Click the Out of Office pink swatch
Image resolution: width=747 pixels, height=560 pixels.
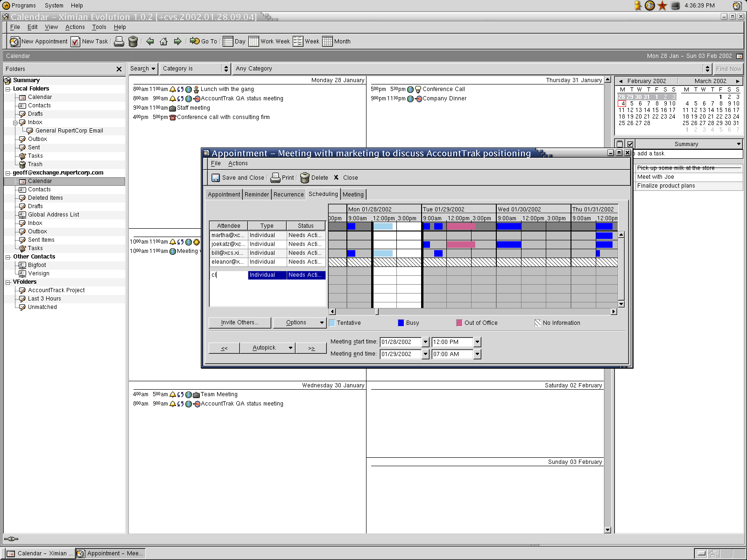(459, 323)
